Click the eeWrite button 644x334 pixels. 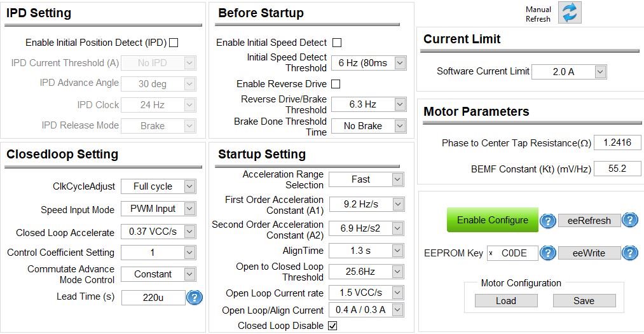[x=589, y=253]
